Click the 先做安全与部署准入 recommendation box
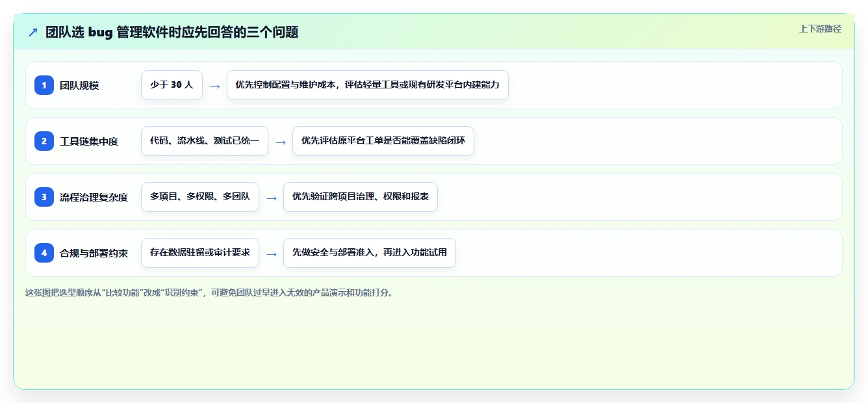Image resolution: width=868 pixels, height=403 pixels. (x=370, y=253)
